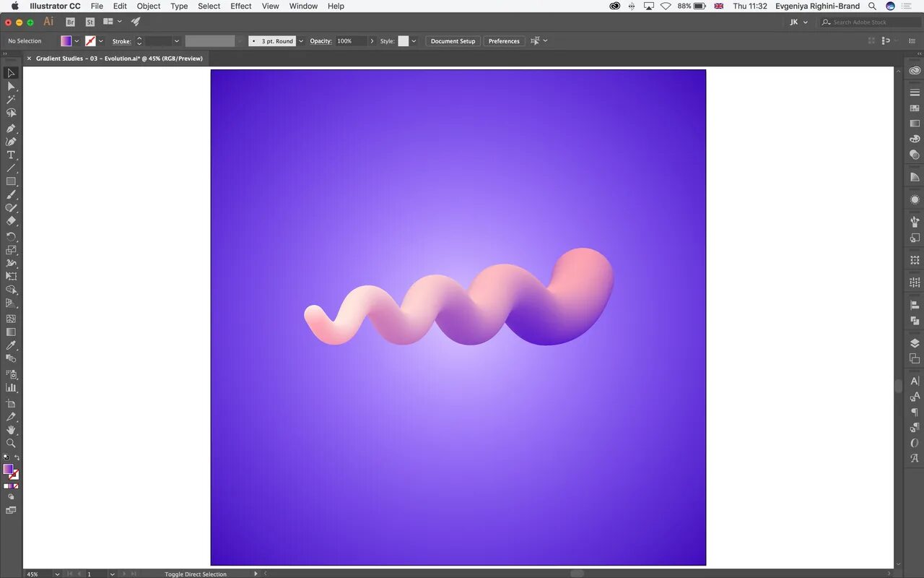This screenshot has height=578, width=924.
Task: Open the Color palette panel icon
Action: coord(915,139)
